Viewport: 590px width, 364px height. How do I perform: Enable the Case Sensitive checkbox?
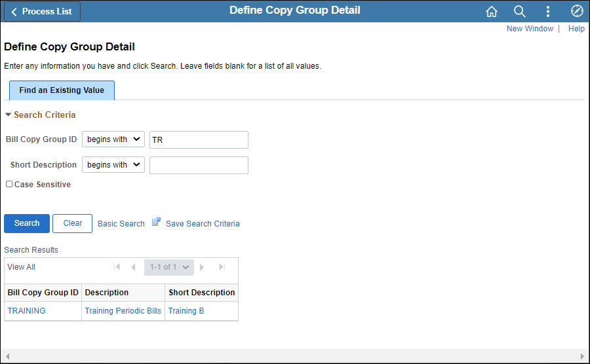click(x=9, y=185)
